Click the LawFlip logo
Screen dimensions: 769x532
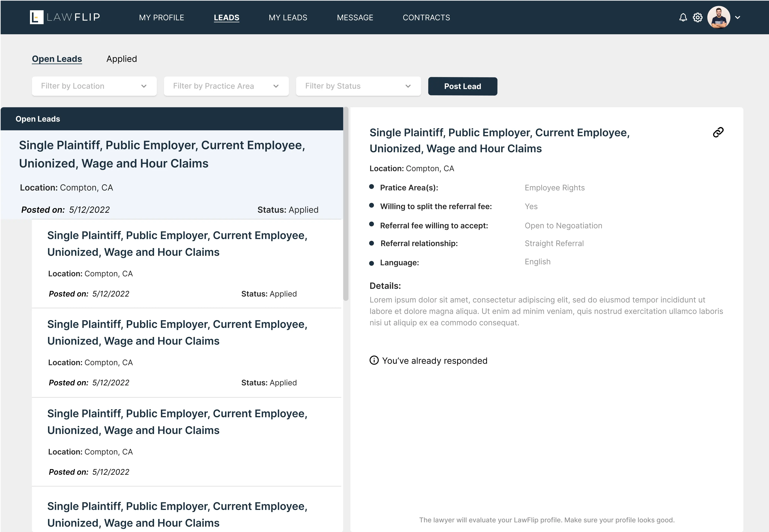click(x=65, y=17)
